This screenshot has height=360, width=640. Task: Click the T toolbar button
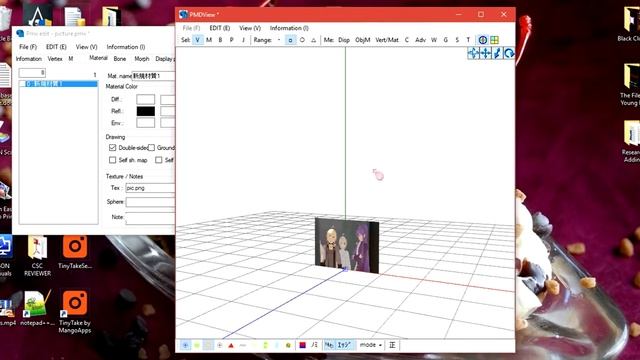468,40
